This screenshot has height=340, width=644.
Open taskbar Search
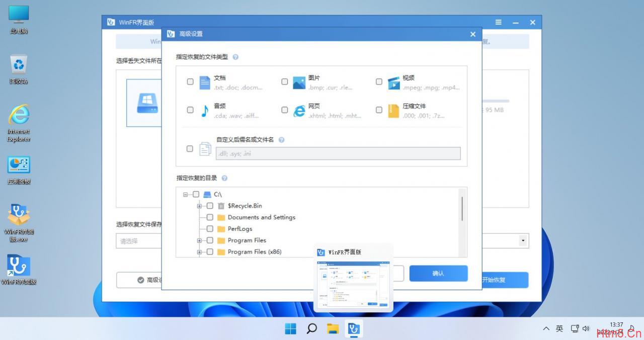(312, 329)
